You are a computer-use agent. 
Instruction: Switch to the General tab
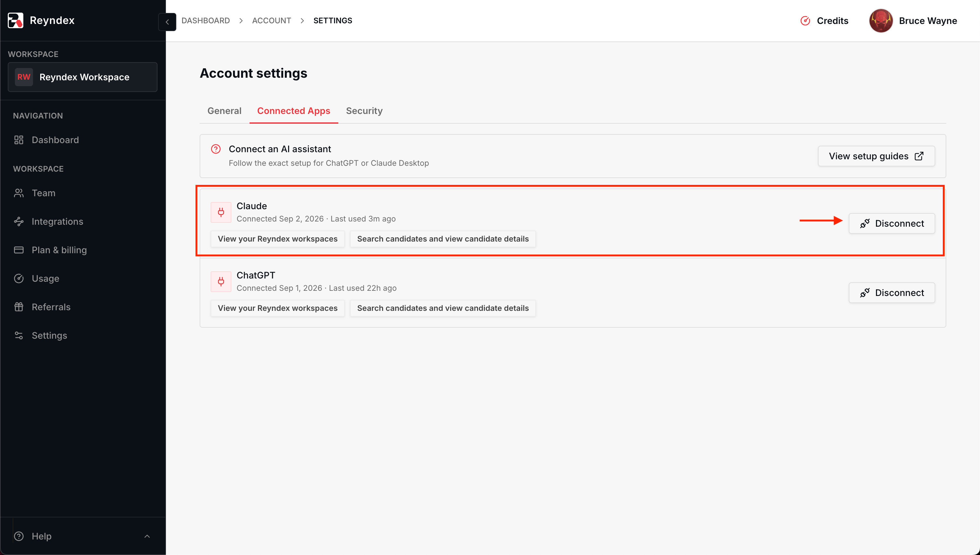[x=224, y=111]
